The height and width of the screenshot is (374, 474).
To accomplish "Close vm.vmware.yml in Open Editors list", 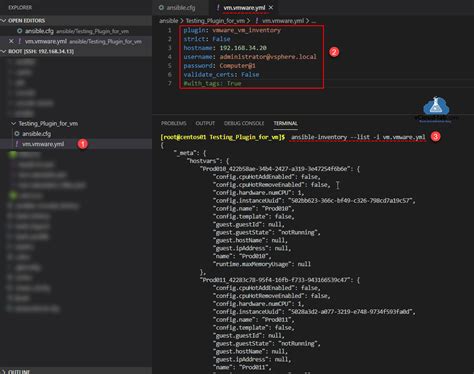I will (x=11, y=41).
